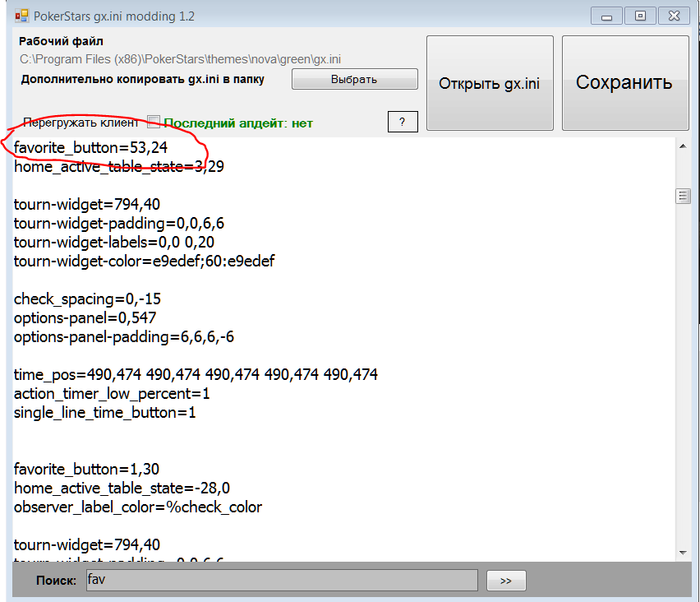Click the line favorite_button=53,24
Screen dimensions: 700x602
coord(91,147)
